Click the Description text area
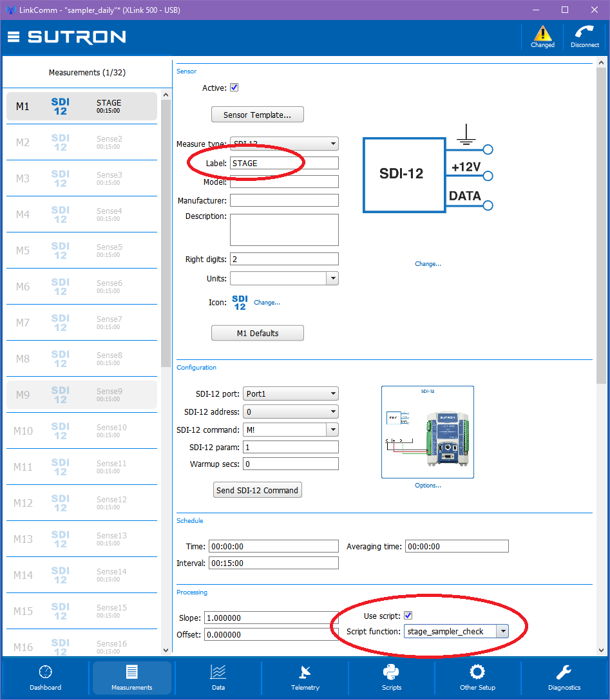 [x=284, y=230]
